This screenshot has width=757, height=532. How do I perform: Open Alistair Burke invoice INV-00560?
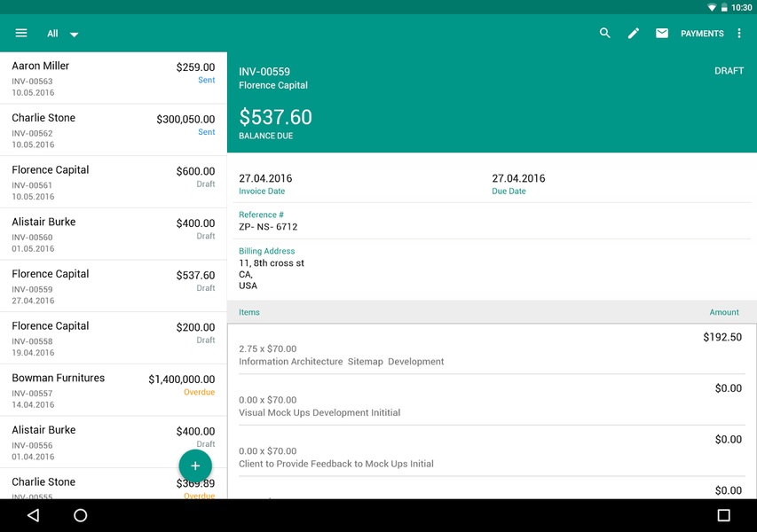pyautogui.click(x=114, y=234)
